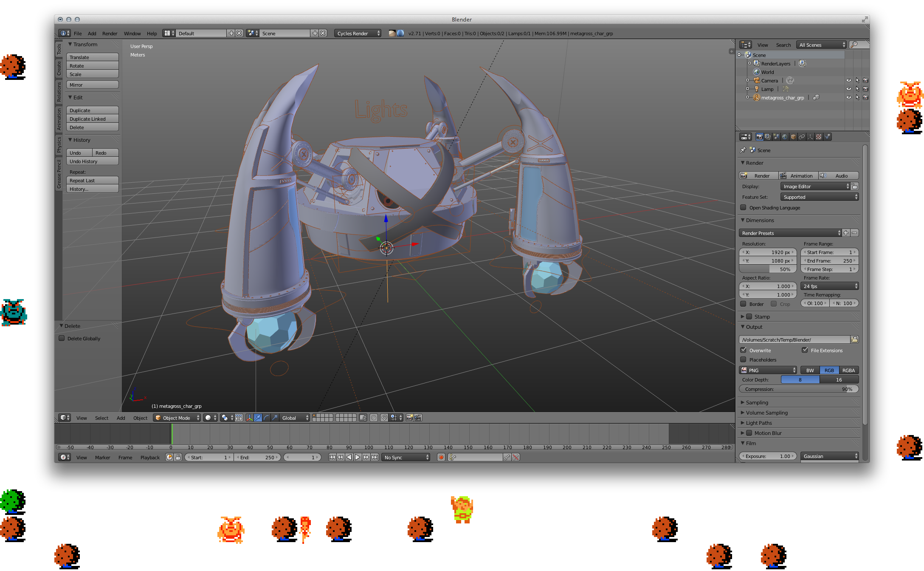The image size is (924, 571).
Task: Click the insert keyframes key icon
Action: [x=507, y=457]
